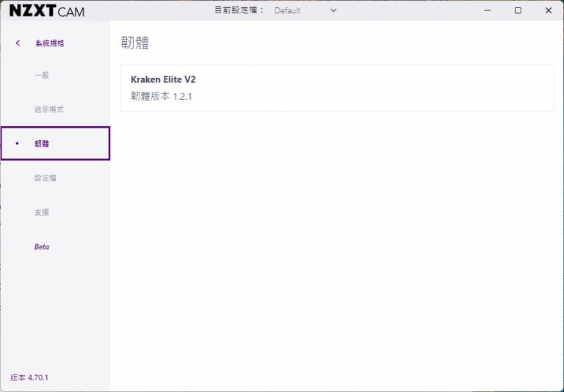The width and height of the screenshot is (564, 392).
Task: Minimize the NZXT CAM window
Action: click(488, 10)
